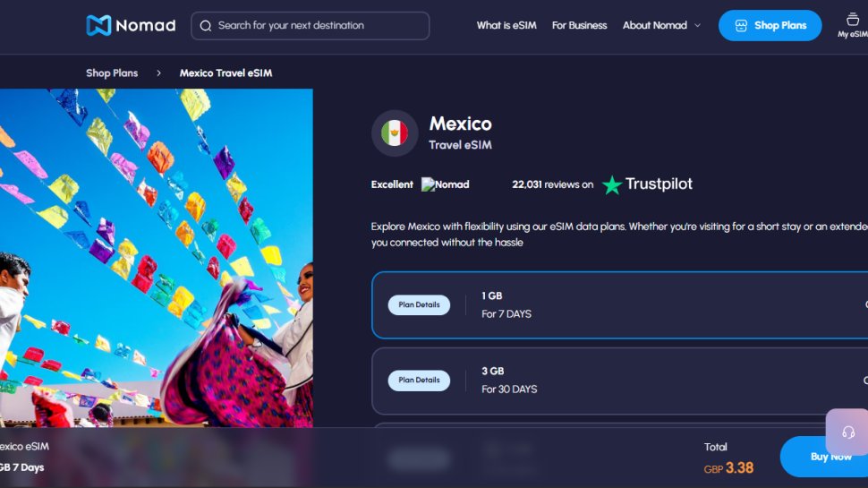
Task: Click the Shop Plans breadcrumb link
Action: click(112, 73)
